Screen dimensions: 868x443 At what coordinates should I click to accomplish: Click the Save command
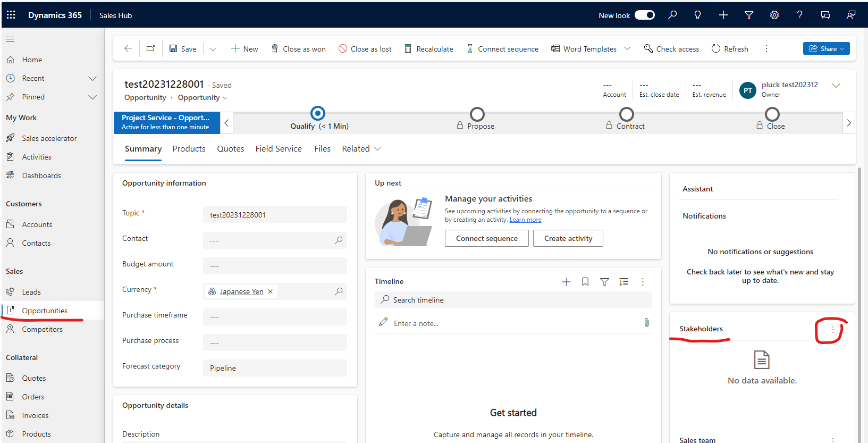(x=183, y=49)
